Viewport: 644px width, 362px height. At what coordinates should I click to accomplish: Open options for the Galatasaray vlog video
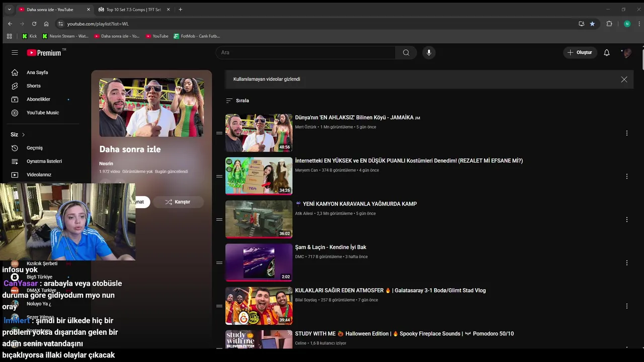tap(627, 306)
